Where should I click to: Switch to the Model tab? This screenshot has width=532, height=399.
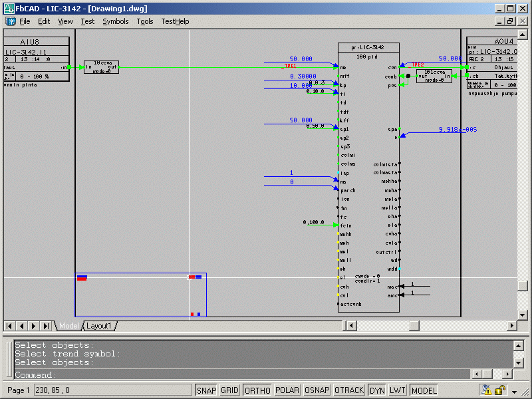(69, 326)
